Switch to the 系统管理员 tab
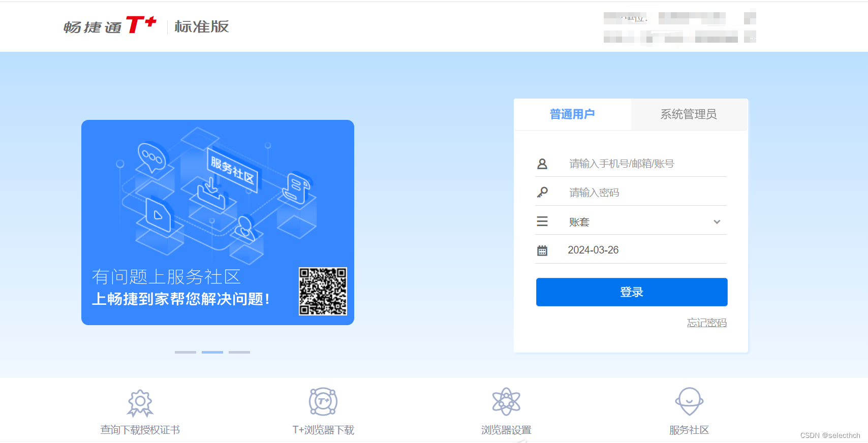The height and width of the screenshot is (443, 868). (689, 114)
